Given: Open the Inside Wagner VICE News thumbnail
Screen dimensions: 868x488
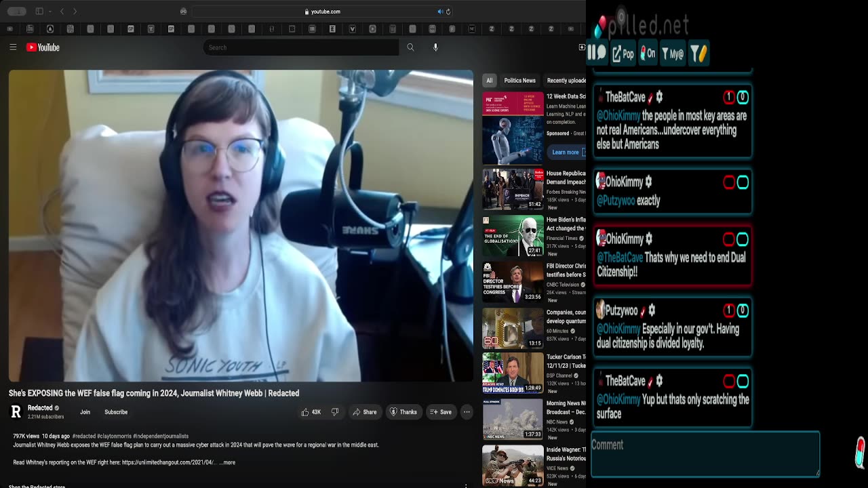Looking at the screenshot, I should [513, 466].
